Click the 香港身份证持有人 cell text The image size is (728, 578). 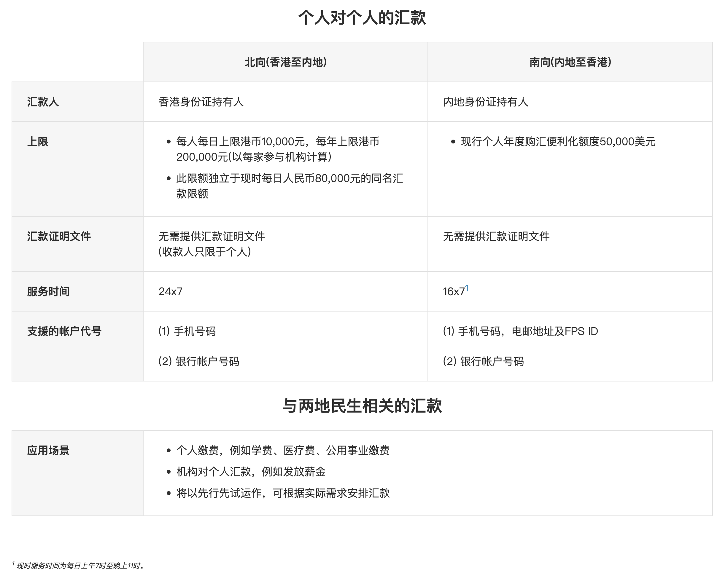201,102
